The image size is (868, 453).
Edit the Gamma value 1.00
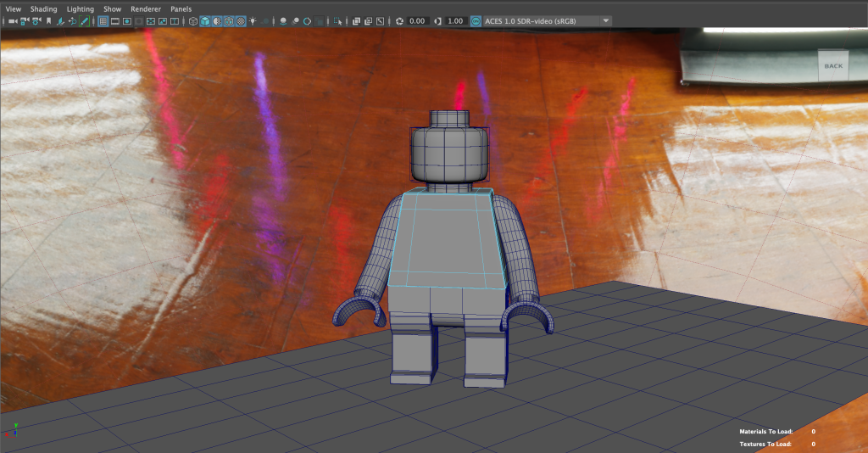(x=455, y=21)
